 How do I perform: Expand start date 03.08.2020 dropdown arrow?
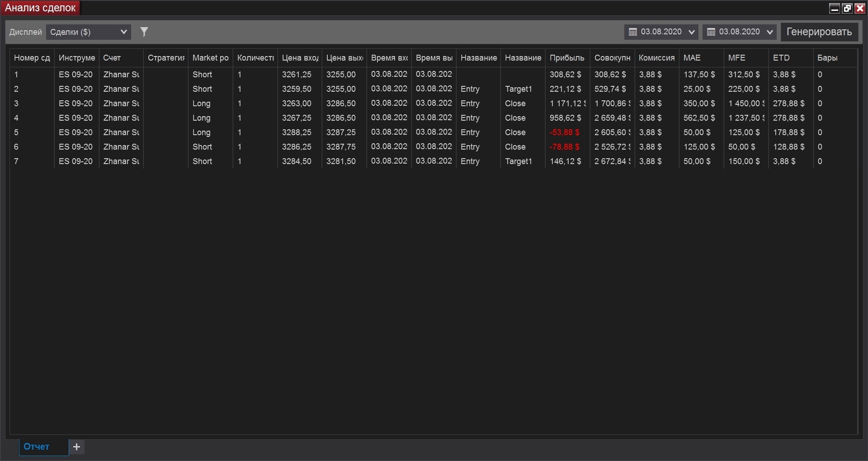[691, 32]
